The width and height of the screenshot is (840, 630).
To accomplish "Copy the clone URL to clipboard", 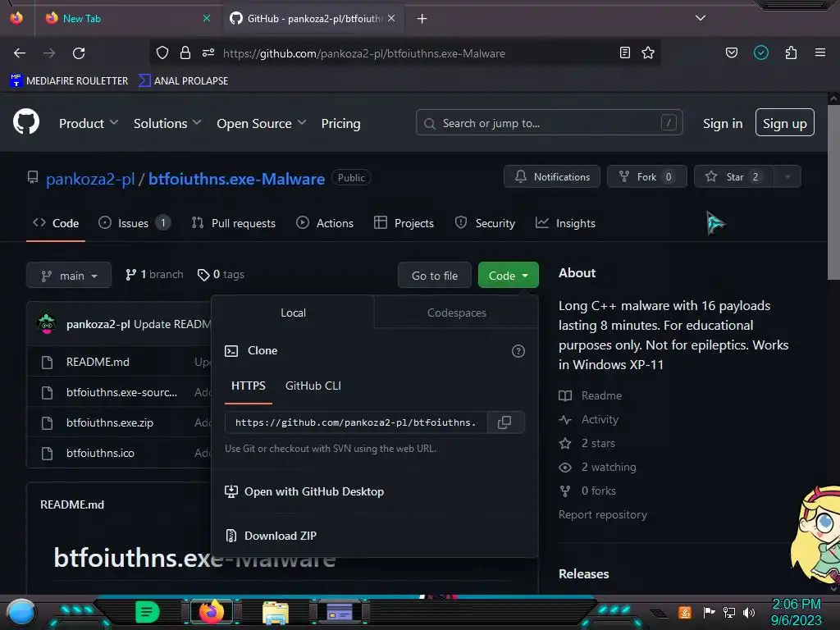I will (504, 422).
